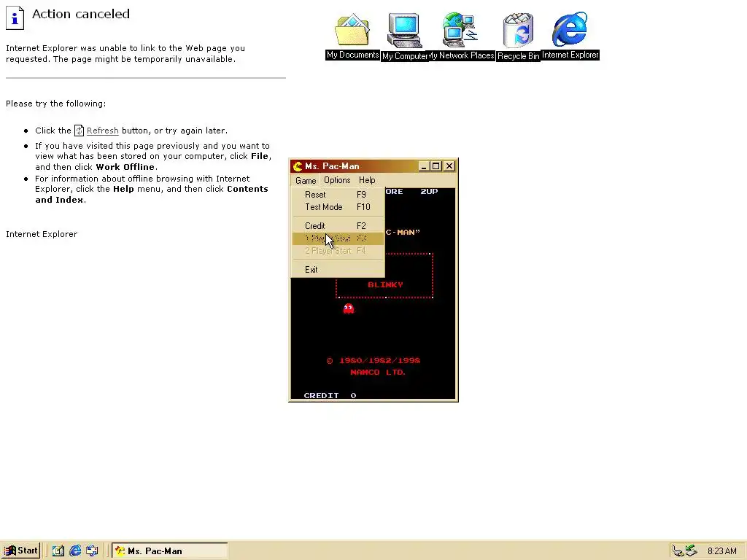This screenshot has height=560, width=747.
Task: Click the Show Desktop quick launch icon
Action: tap(58, 551)
